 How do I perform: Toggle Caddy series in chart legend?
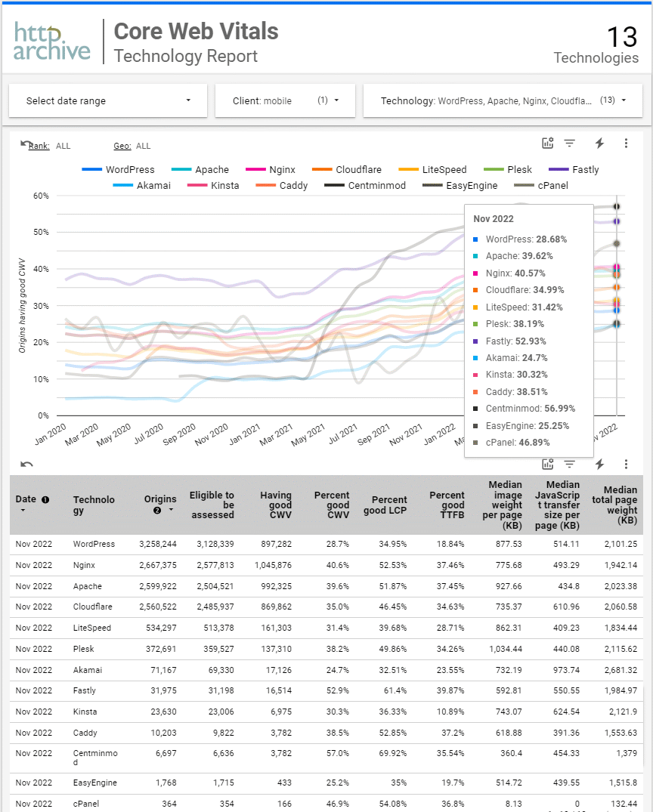coord(282,185)
